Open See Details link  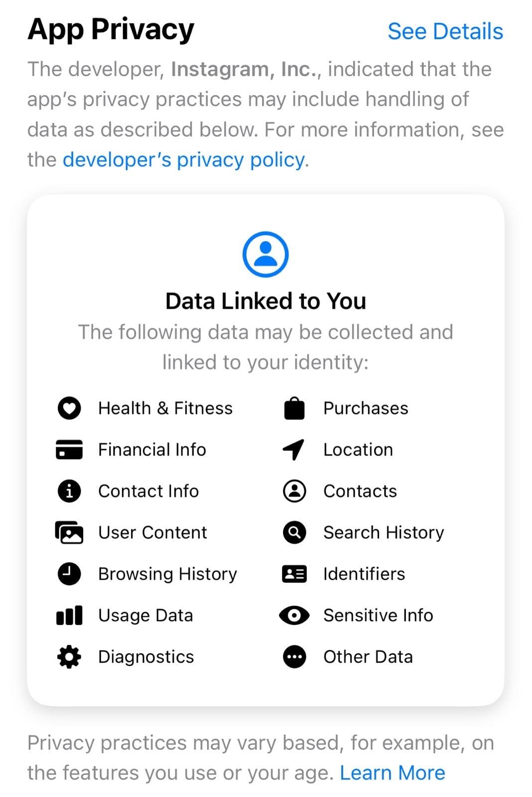[x=445, y=31]
